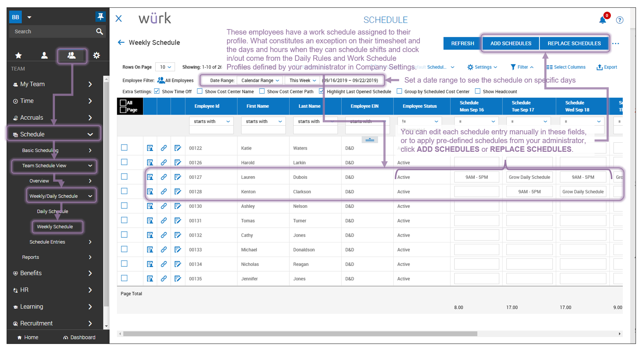Click the REFRESH button

[x=462, y=43]
